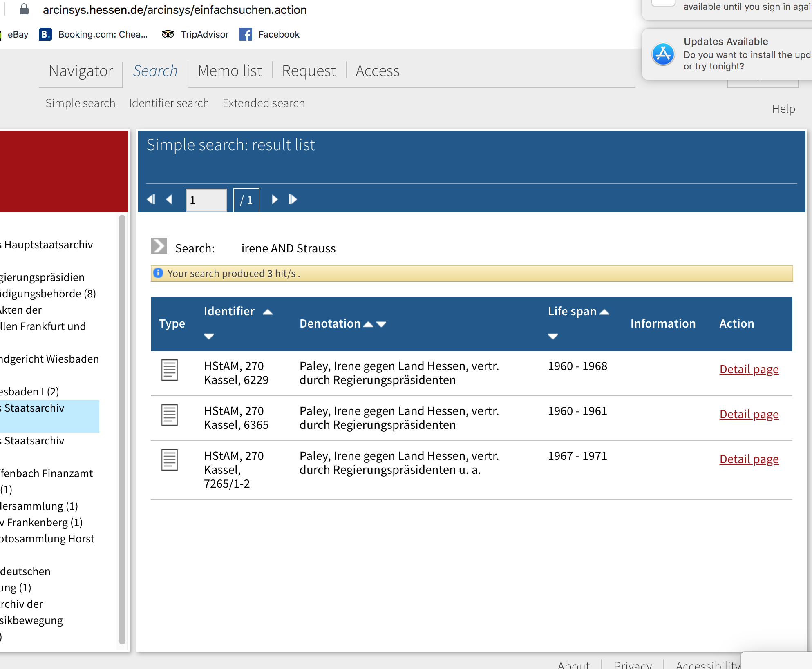Sort Life span column ascending
Screen dimensions: 812x669
pyautogui.click(x=604, y=312)
